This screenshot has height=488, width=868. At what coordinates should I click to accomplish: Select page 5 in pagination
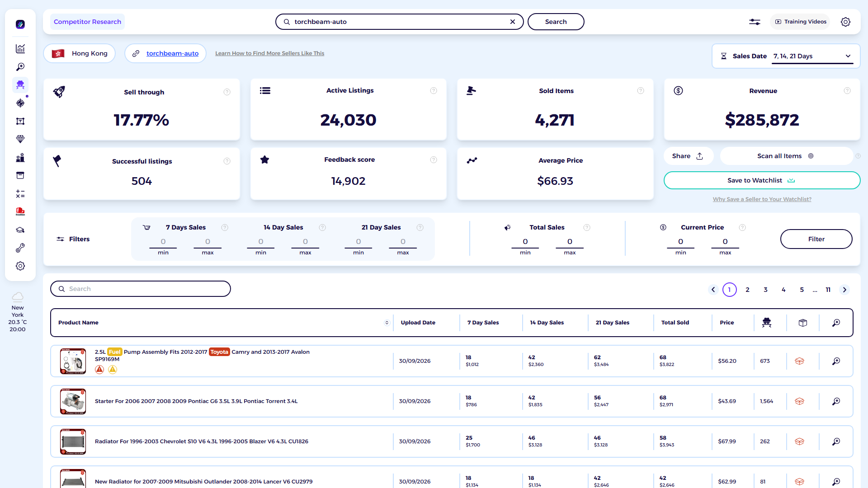802,290
